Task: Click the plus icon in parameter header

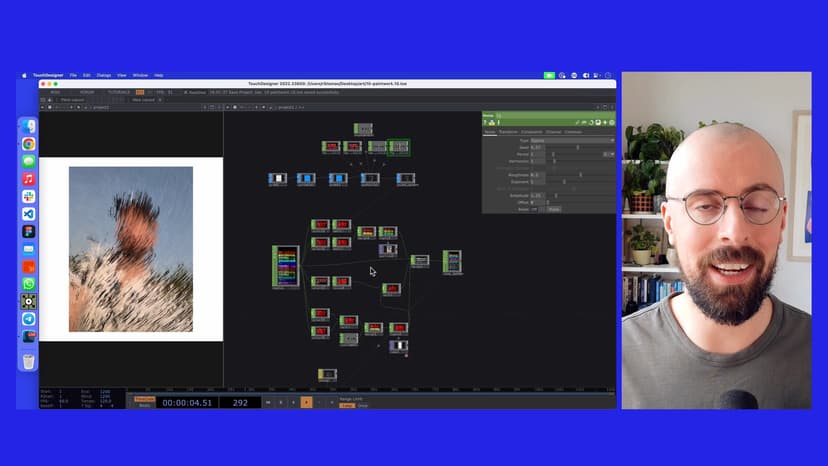Action: [605, 122]
